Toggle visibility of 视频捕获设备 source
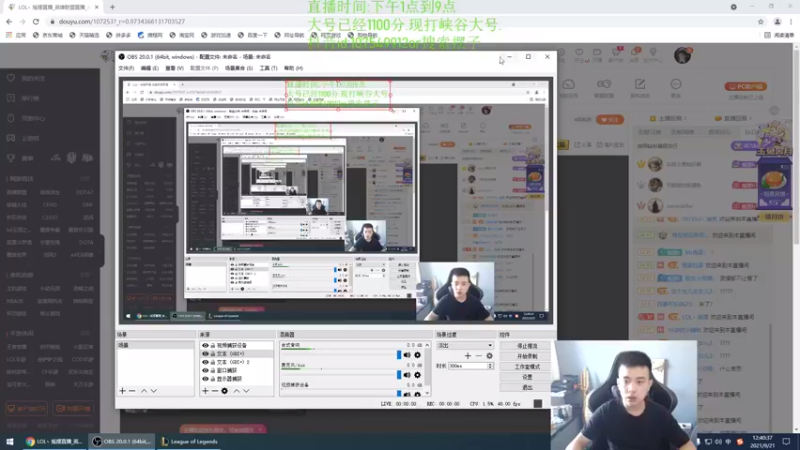Viewport: 800px width, 450px height. 205,345
